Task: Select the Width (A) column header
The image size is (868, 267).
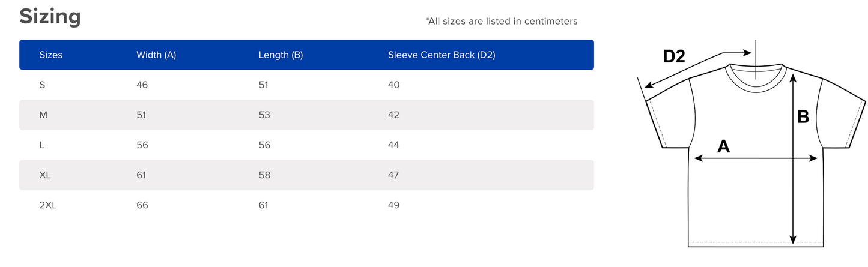Action: click(156, 55)
